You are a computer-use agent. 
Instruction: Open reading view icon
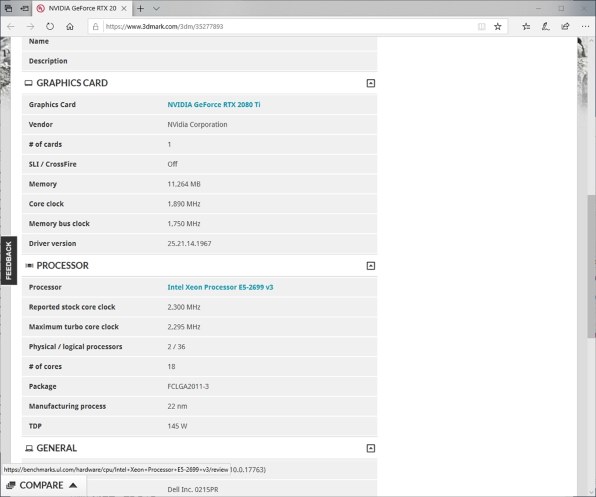tap(482, 27)
